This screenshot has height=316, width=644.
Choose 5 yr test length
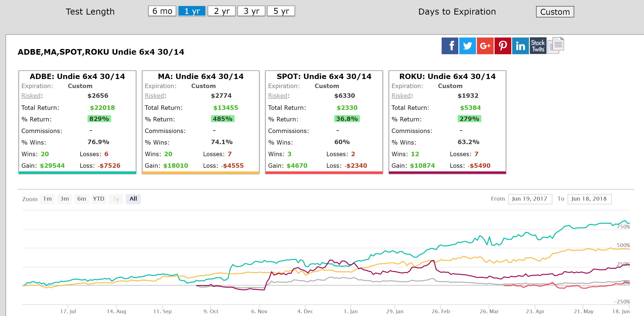[x=281, y=11]
